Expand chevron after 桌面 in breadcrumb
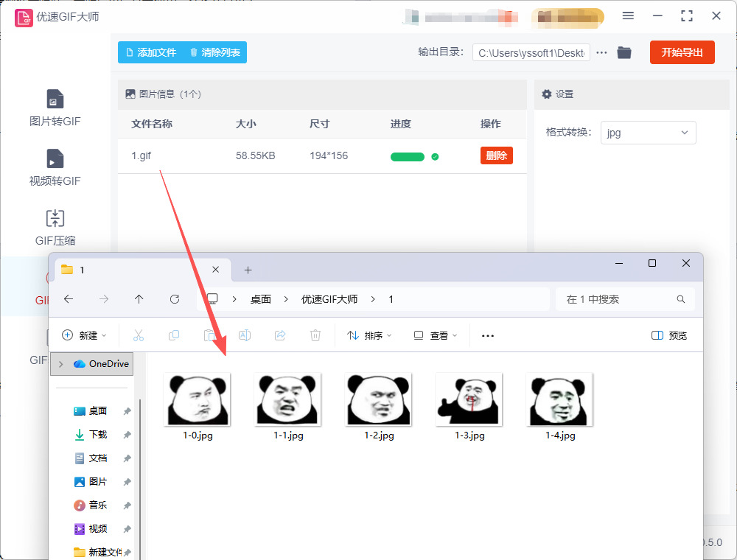This screenshot has height=560, width=737. 286,299
